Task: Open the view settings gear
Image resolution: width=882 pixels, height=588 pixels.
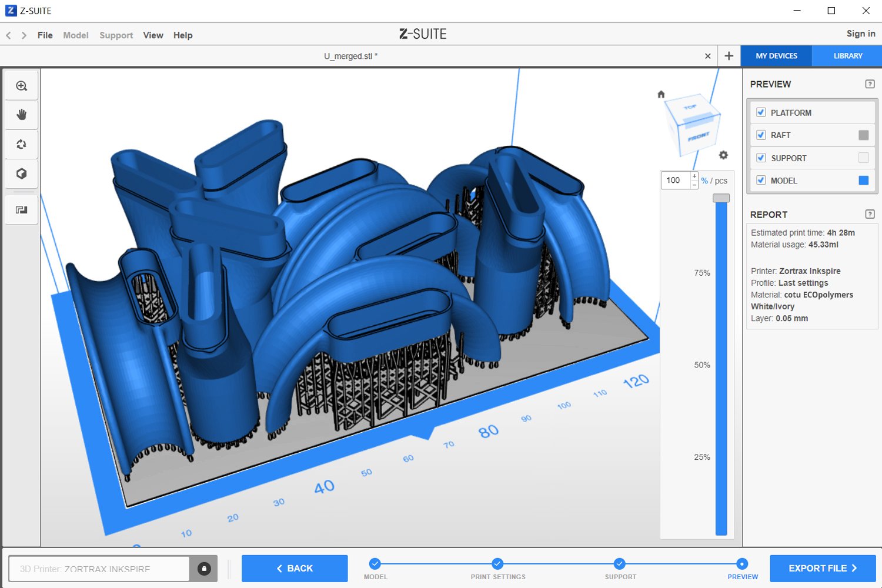Action: pyautogui.click(x=723, y=155)
